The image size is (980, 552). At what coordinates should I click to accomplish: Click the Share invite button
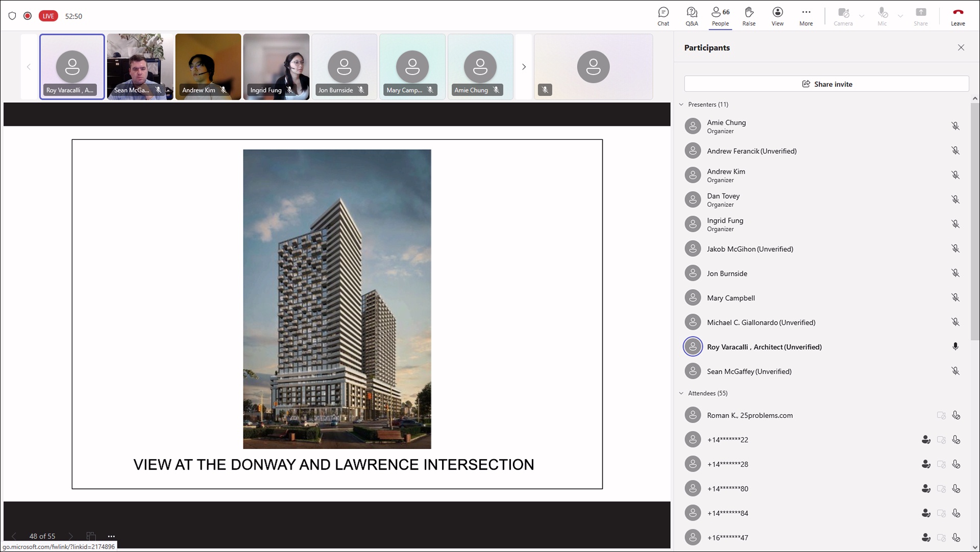click(x=826, y=84)
